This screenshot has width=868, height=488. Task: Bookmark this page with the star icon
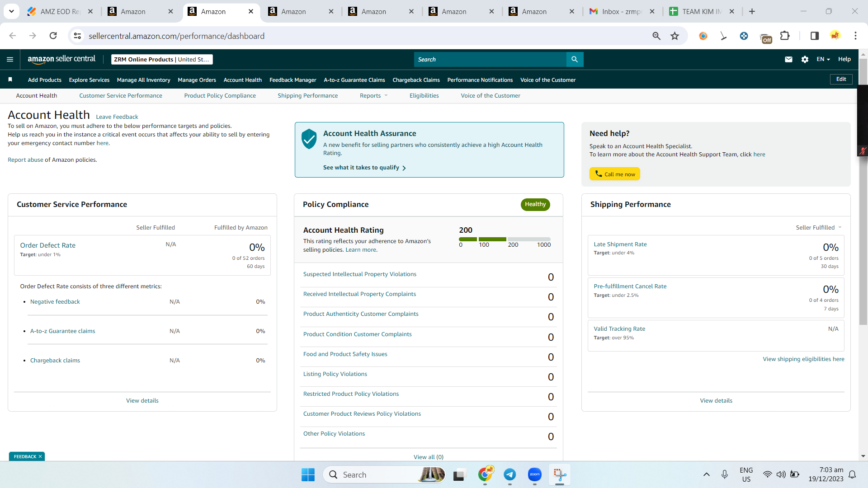pyautogui.click(x=675, y=36)
